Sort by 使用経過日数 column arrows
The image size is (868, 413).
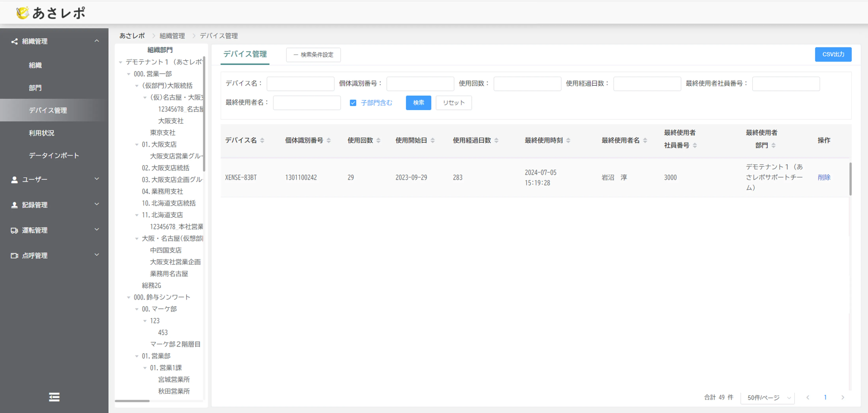(496, 140)
